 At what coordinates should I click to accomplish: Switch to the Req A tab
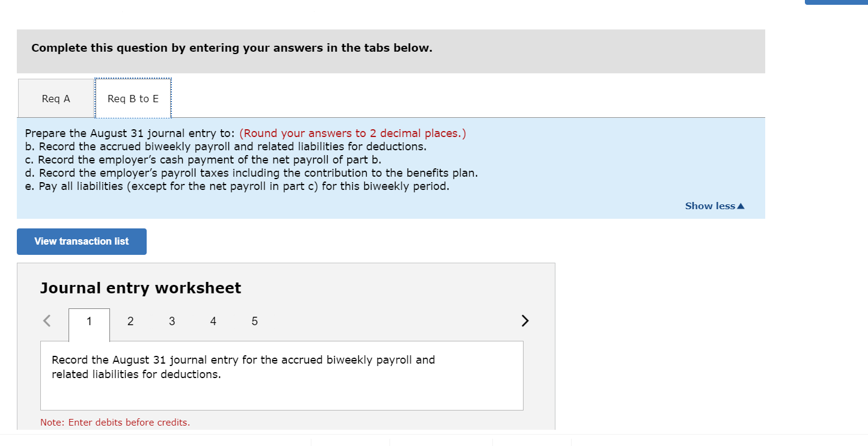(55, 98)
